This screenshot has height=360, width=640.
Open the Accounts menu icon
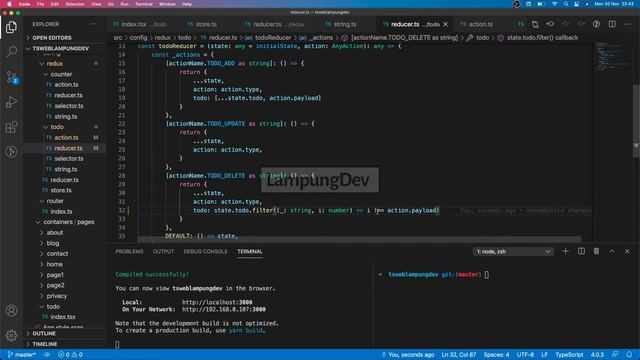[11, 311]
